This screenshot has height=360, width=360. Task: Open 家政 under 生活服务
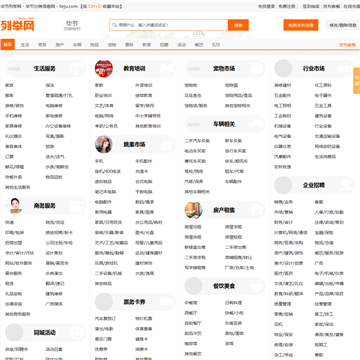9,85
